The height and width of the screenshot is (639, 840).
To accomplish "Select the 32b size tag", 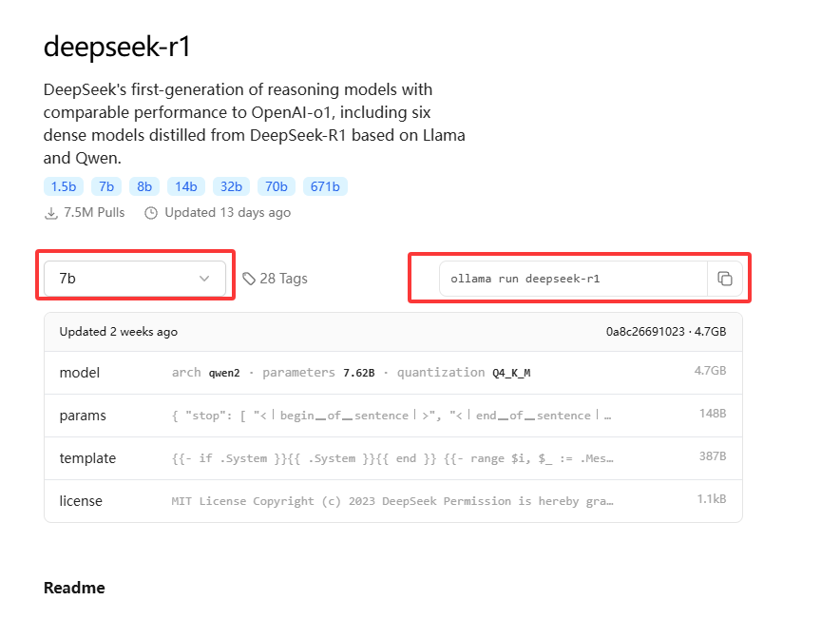I will pos(232,186).
